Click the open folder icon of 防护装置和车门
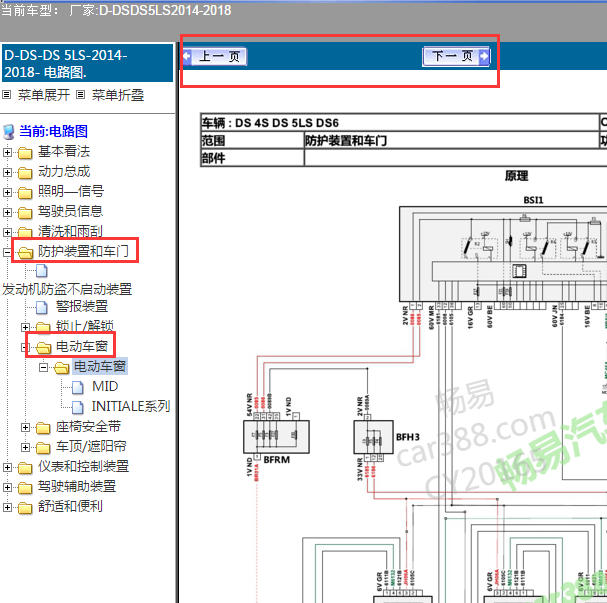607x603 pixels. 26,253
